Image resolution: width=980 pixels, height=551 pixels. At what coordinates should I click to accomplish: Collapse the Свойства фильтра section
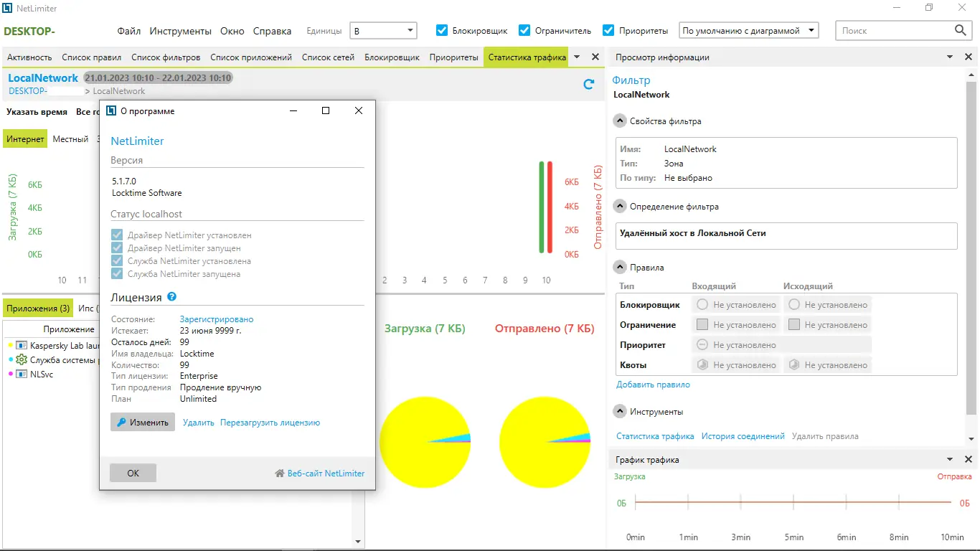620,121
